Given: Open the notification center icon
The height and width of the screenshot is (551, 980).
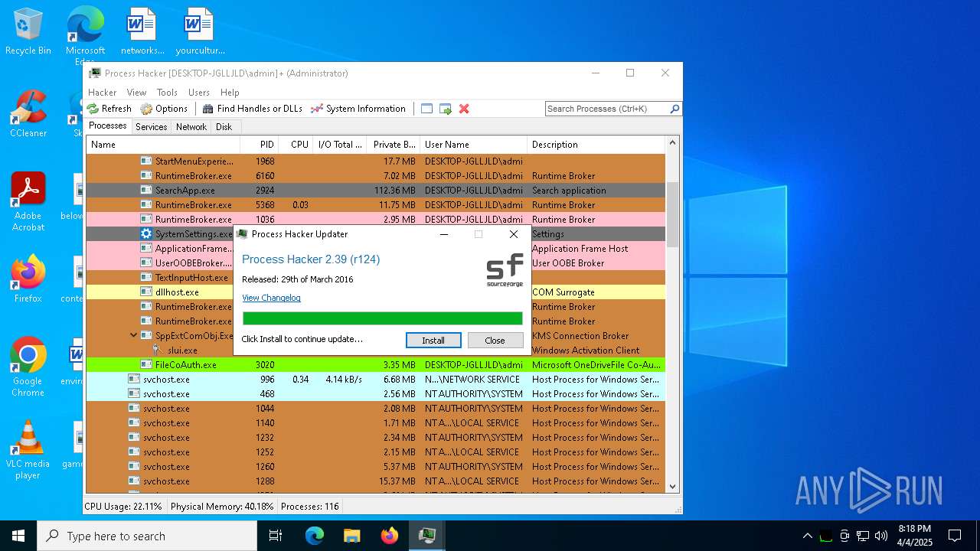Looking at the screenshot, I should click(x=955, y=536).
